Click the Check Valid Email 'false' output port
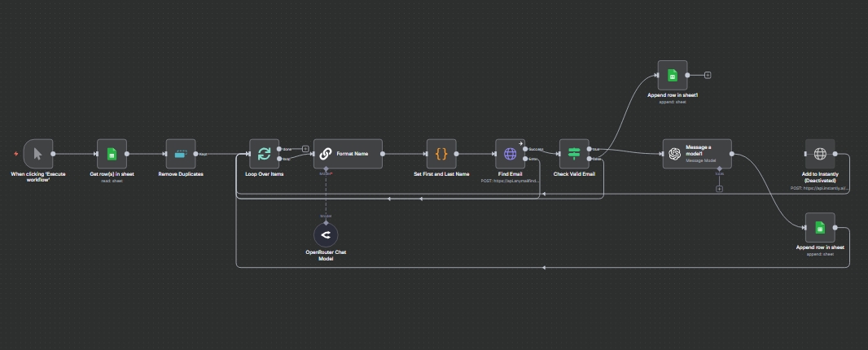 click(x=589, y=159)
